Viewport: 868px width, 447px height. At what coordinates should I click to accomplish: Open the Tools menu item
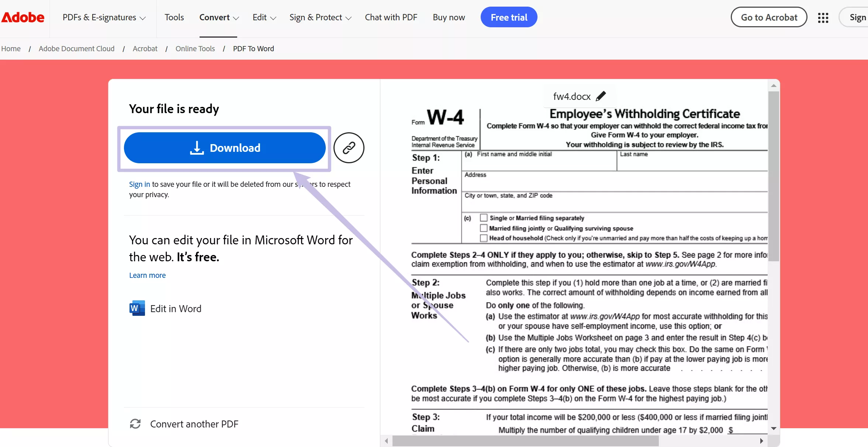(x=174, y=17)
